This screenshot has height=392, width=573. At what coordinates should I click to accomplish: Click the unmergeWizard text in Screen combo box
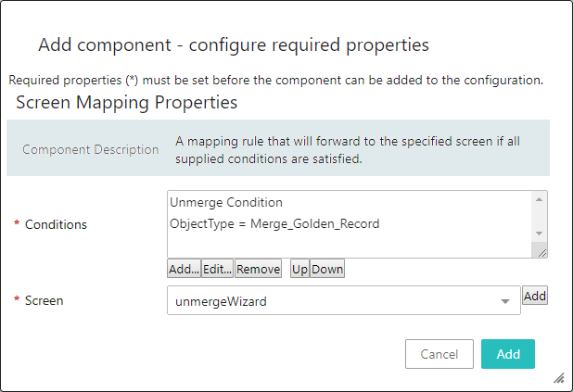click(x=214, y=301)
